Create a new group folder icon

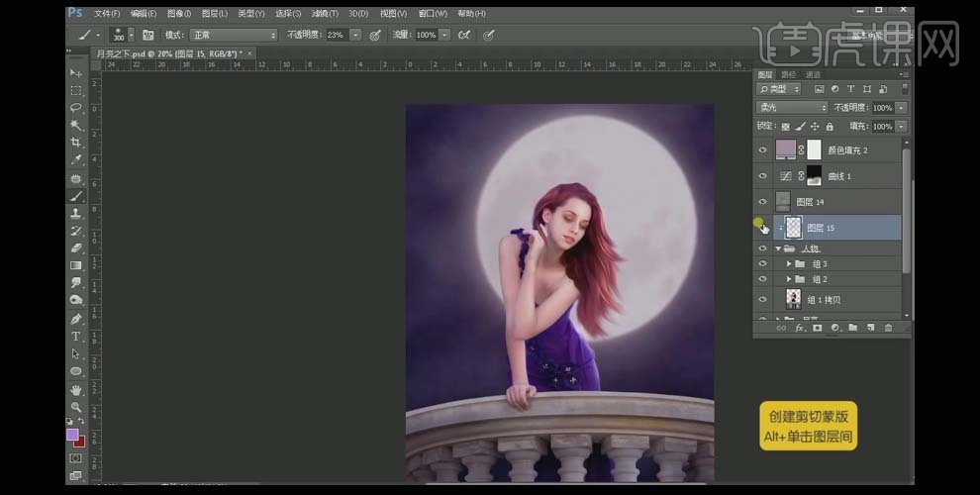[x=853, y=328]
